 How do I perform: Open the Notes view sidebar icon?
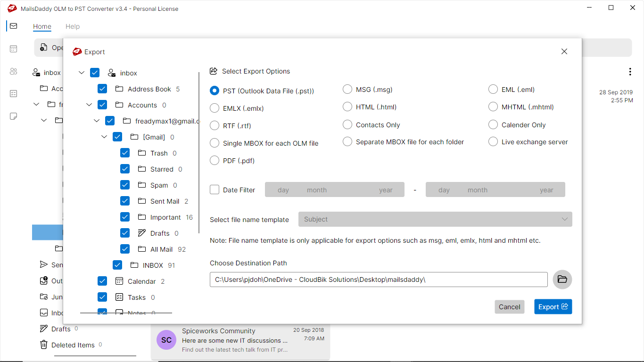[13, 116]
